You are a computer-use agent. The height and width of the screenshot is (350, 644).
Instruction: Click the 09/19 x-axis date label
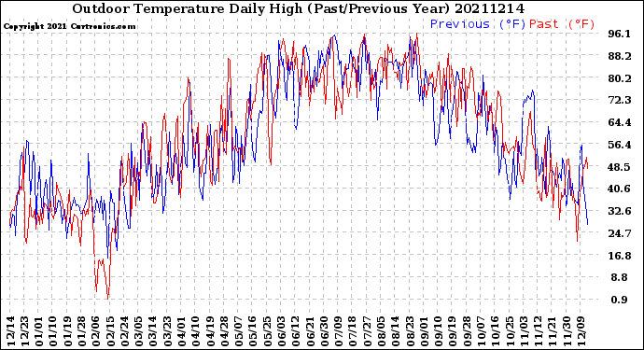point(452,331)
